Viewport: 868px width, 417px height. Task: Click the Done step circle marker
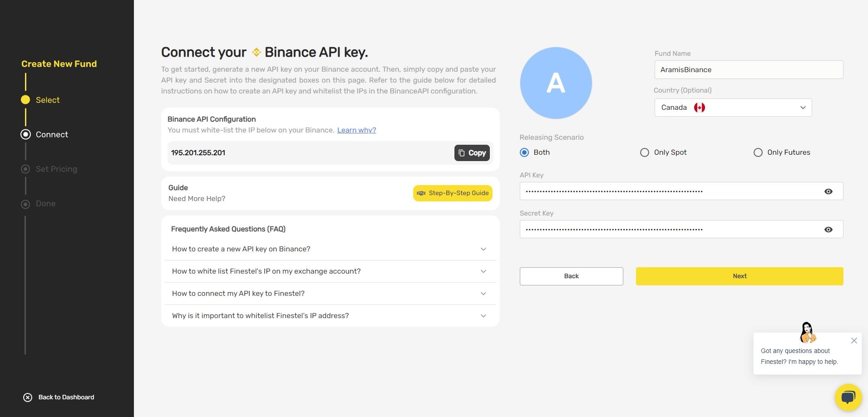coord(25,204)
